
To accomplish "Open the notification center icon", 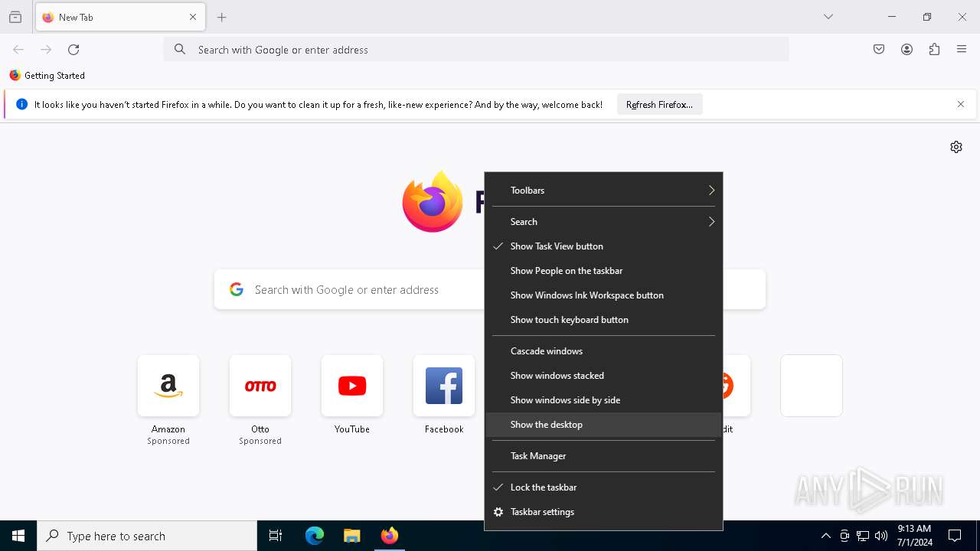I will click(x=955, y=536).
